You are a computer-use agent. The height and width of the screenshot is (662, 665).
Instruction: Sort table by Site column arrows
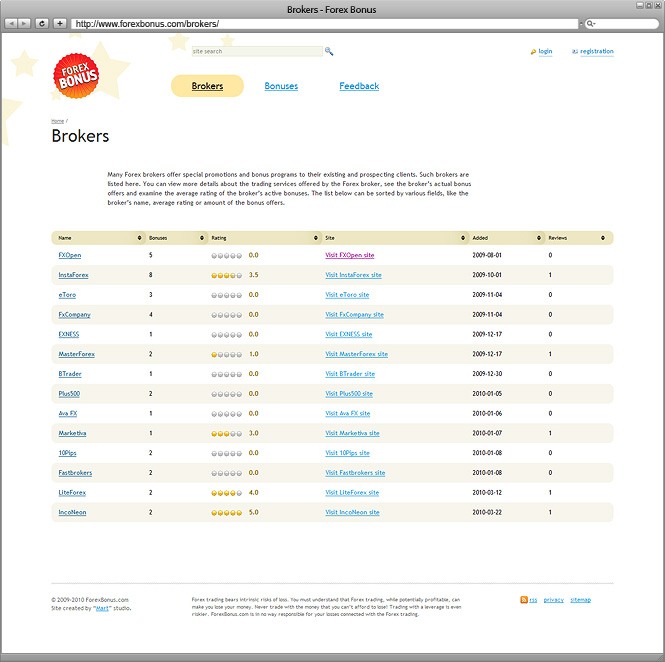pos(463,238)
